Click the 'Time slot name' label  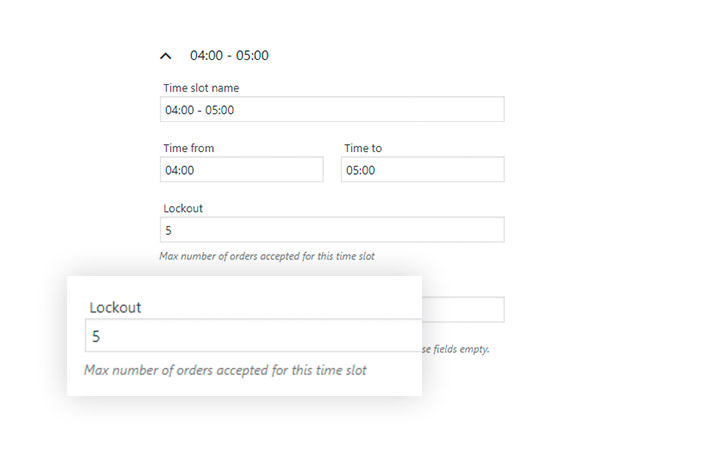[201, 88]
